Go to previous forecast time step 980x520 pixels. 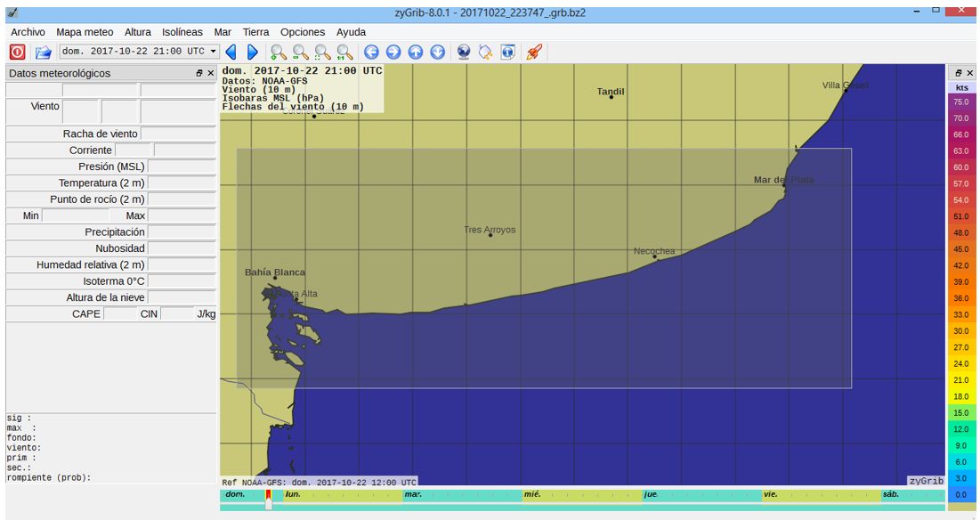coord(231,52)
